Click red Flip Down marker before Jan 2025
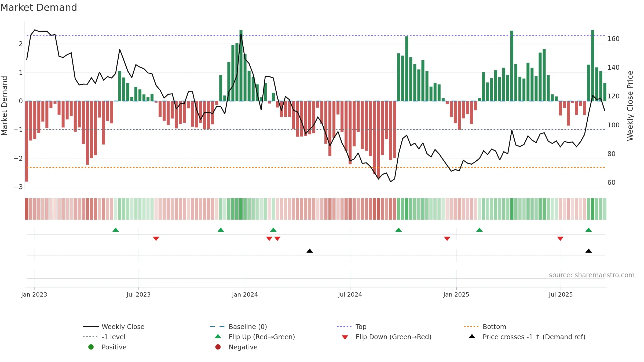 (x=447, y=239)
